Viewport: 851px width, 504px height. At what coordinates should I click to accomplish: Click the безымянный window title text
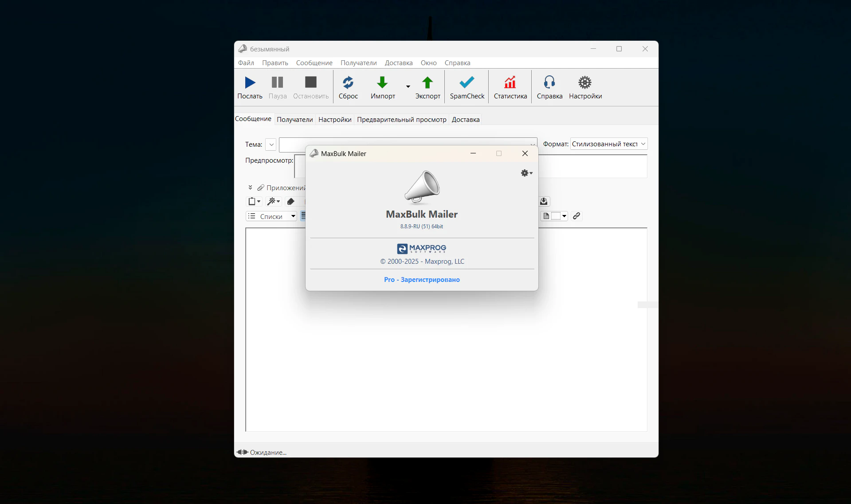pos(270,49)
